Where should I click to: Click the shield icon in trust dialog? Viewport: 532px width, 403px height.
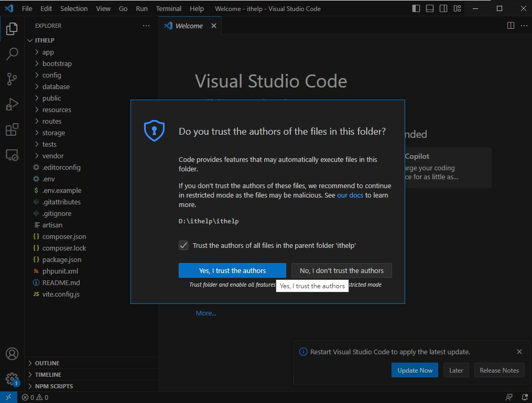click(x=154, y=130)
